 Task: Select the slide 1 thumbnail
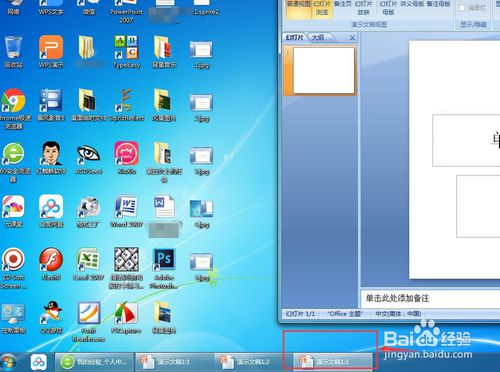324,70
